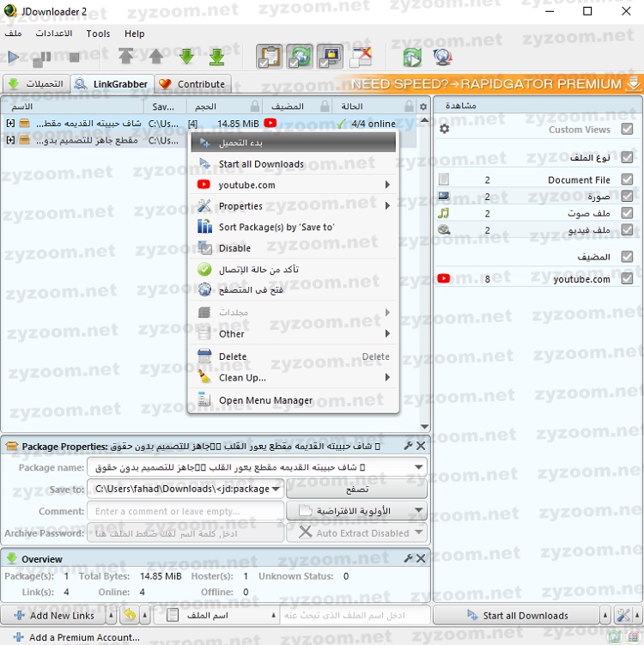Choose Disable in context menu
This screenshot has height=645, width=644.
294,248
